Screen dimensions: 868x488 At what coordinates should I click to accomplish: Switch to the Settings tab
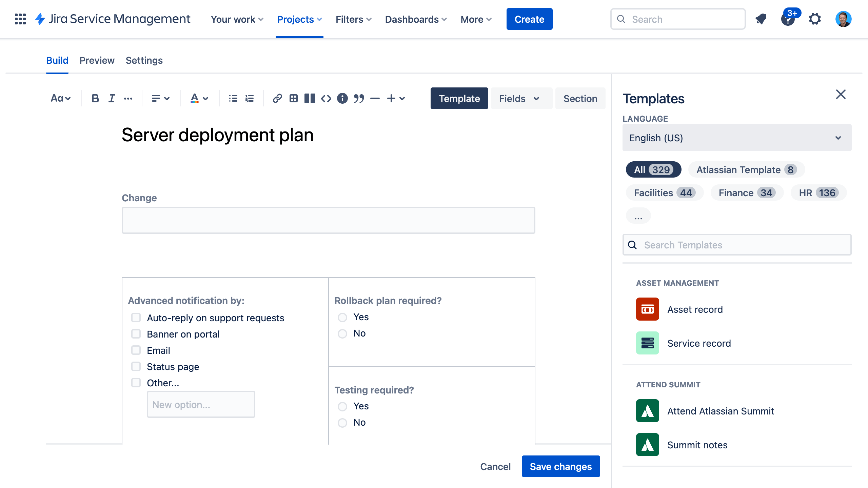point(144,60)
